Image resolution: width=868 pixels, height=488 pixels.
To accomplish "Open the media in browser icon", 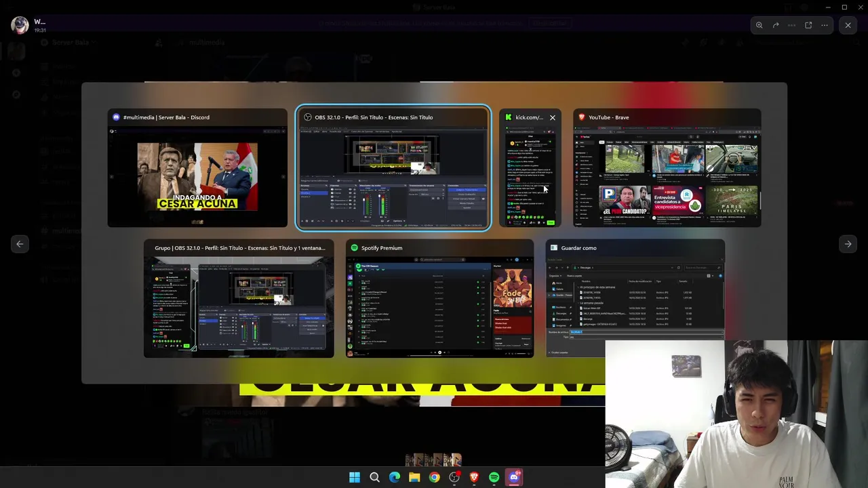I will pos(808,25).
